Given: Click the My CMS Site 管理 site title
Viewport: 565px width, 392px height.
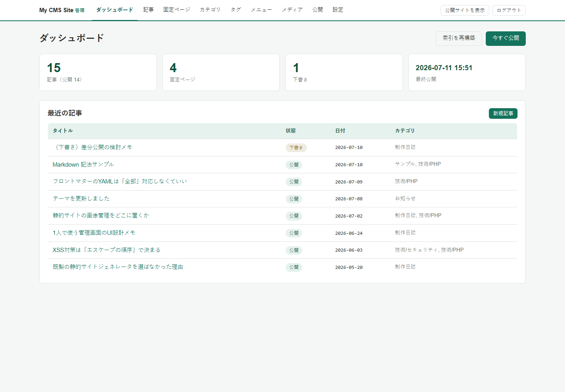Looking at the screenshot, I should 62,10.
